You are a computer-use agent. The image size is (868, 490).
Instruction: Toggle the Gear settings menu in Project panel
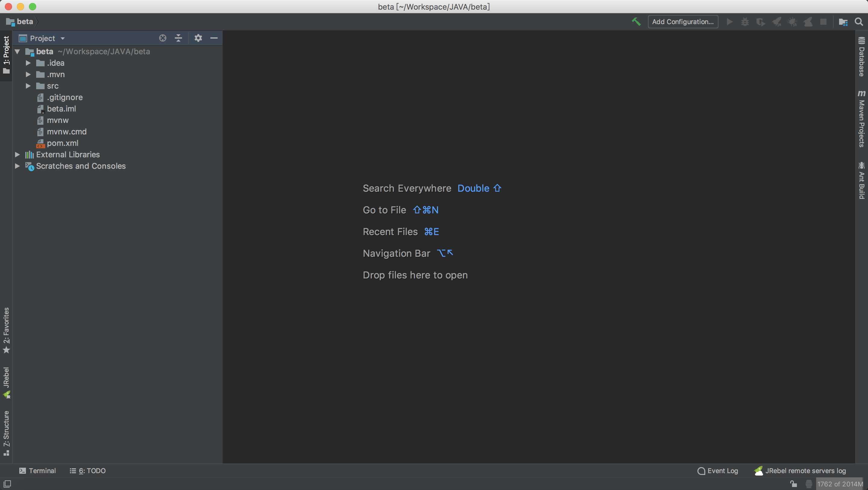click(x=197, y=39)
